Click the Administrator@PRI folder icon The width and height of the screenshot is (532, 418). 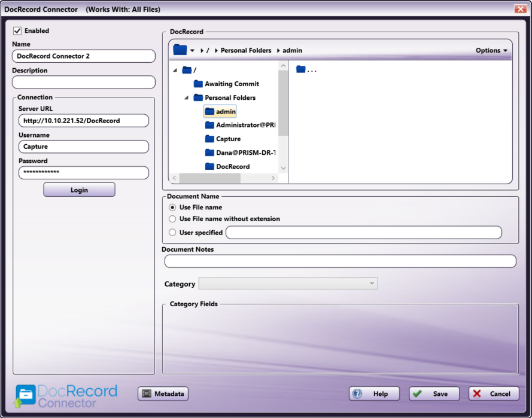209,125
